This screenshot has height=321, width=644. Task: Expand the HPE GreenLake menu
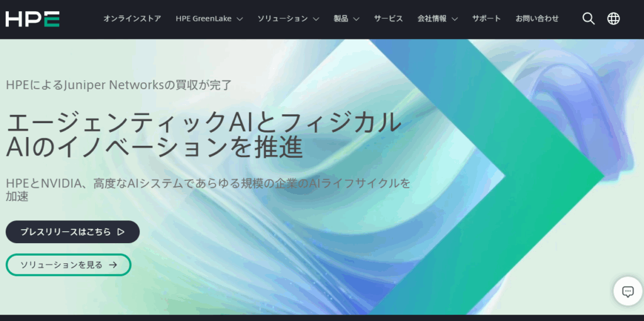[209, 18]
